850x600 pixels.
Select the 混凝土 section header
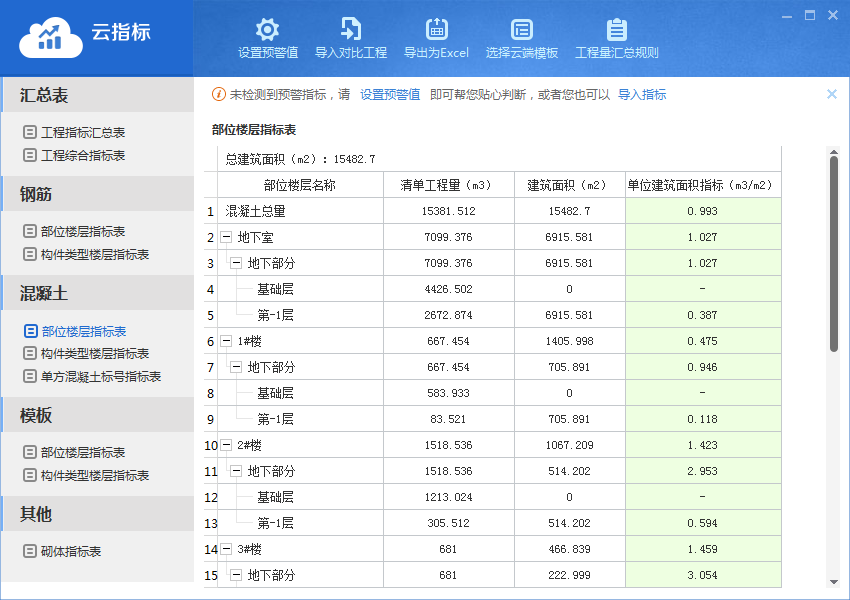coord(98,293)
